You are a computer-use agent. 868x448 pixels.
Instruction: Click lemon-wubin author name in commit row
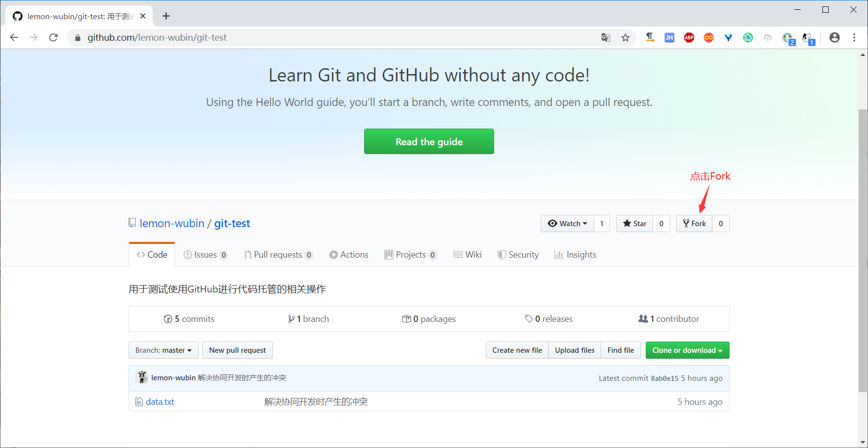point(173,378)
